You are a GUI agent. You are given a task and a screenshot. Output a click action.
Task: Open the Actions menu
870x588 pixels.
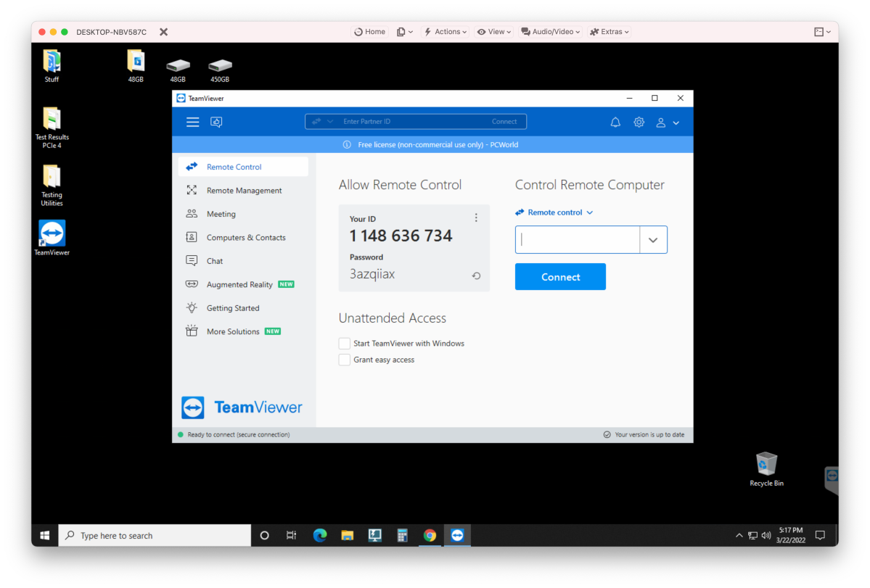coord(446,32)
